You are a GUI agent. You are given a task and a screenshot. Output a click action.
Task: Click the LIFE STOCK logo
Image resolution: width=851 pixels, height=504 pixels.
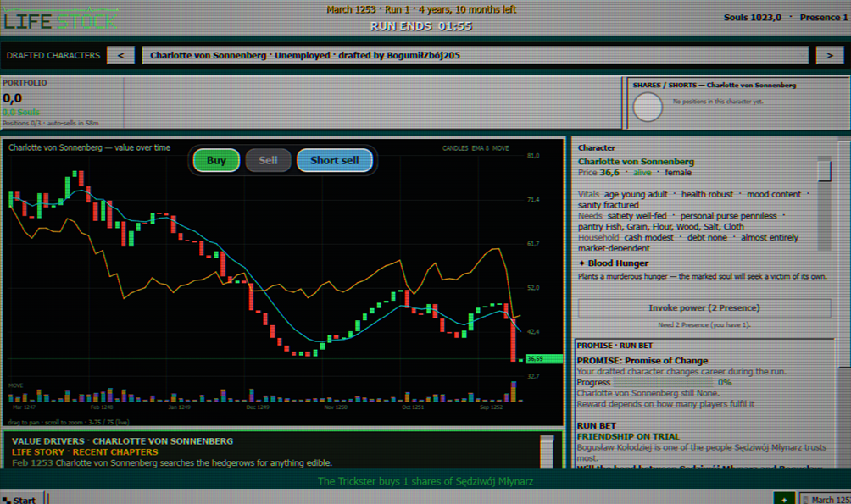(60, 19)
